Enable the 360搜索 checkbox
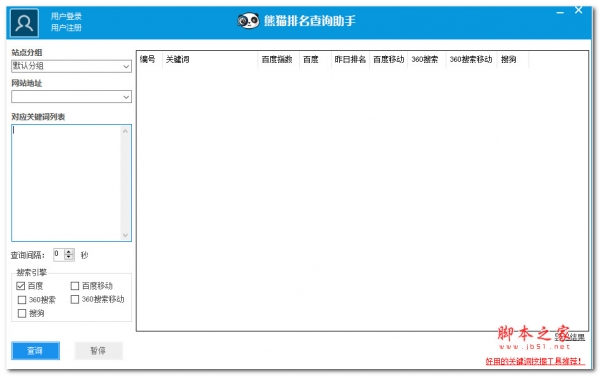Viewport: 600px width, 376px height. [22, 299]
